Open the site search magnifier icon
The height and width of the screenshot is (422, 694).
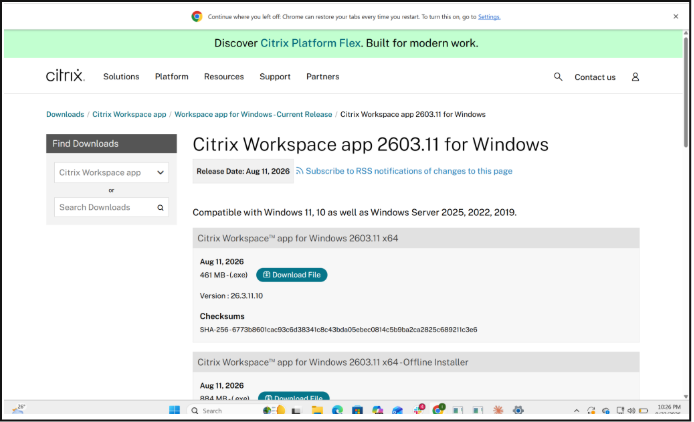point(558,77)
